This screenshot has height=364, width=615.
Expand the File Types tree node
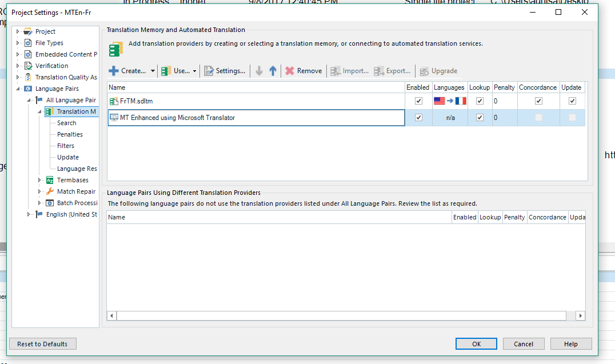18,43
